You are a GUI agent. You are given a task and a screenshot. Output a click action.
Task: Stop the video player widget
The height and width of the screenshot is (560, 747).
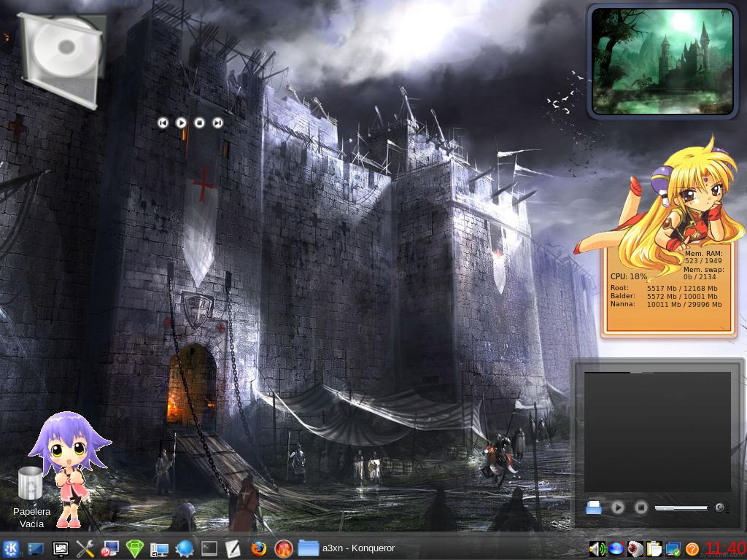(x=640, y=507)
